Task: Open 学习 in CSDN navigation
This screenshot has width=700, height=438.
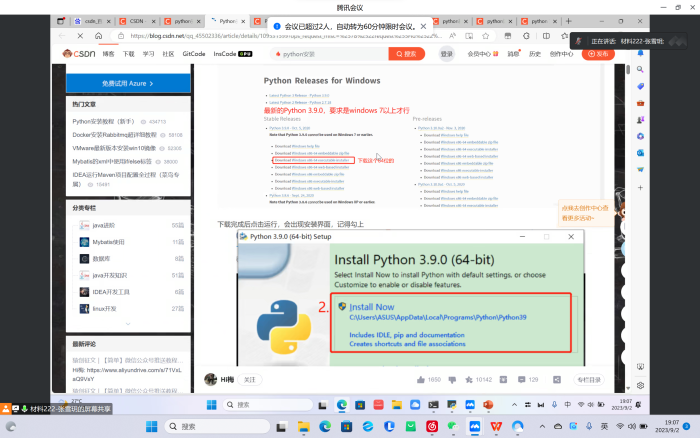Action: pos(148,54)
